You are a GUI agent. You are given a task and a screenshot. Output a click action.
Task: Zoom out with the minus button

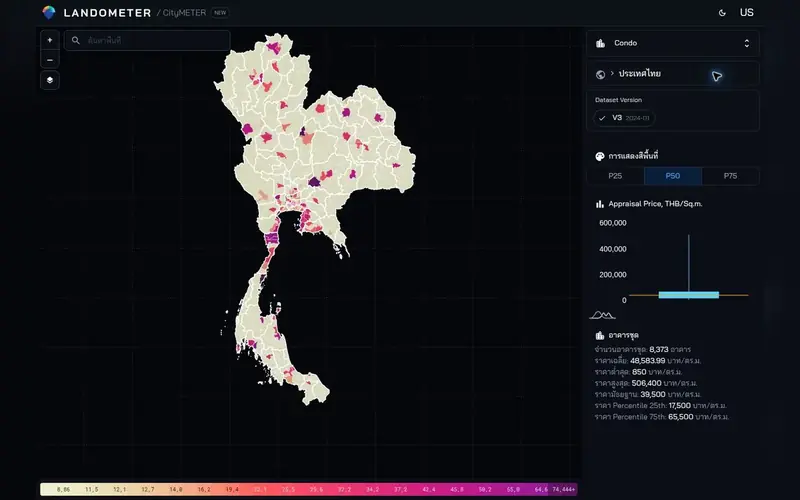pyautogui.click(x=49, y=60)
